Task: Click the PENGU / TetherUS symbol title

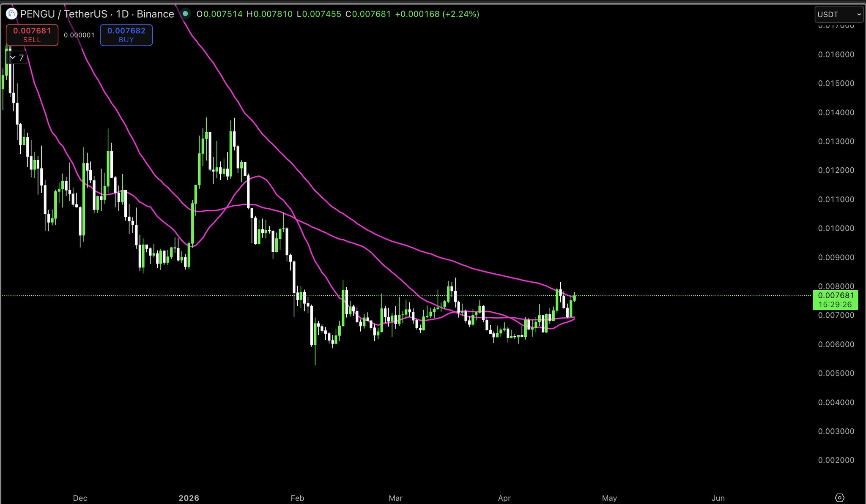Action: (63, 14)
